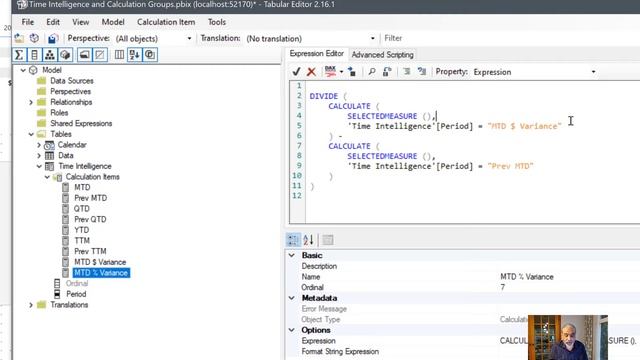The width and height of the screenshot is (640, 360).
Task: Click inside the DAX expression editor area
Action: pyautogui.click(x=473, y=152)
